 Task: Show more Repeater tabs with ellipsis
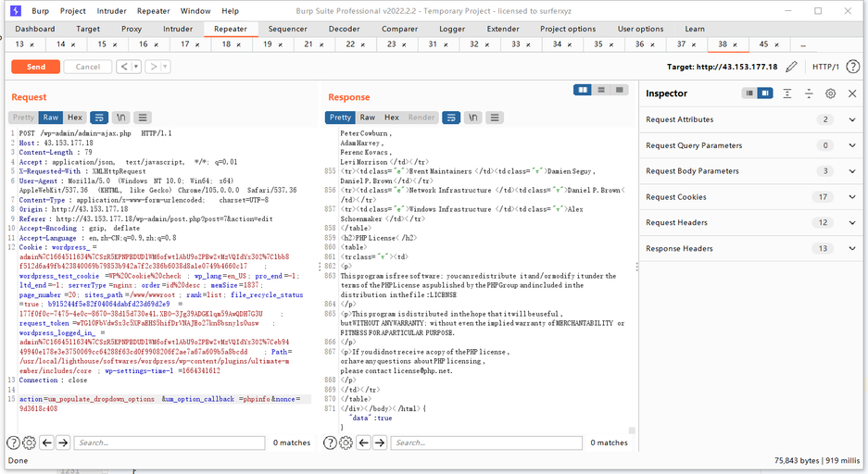click(x=803, y=44)
